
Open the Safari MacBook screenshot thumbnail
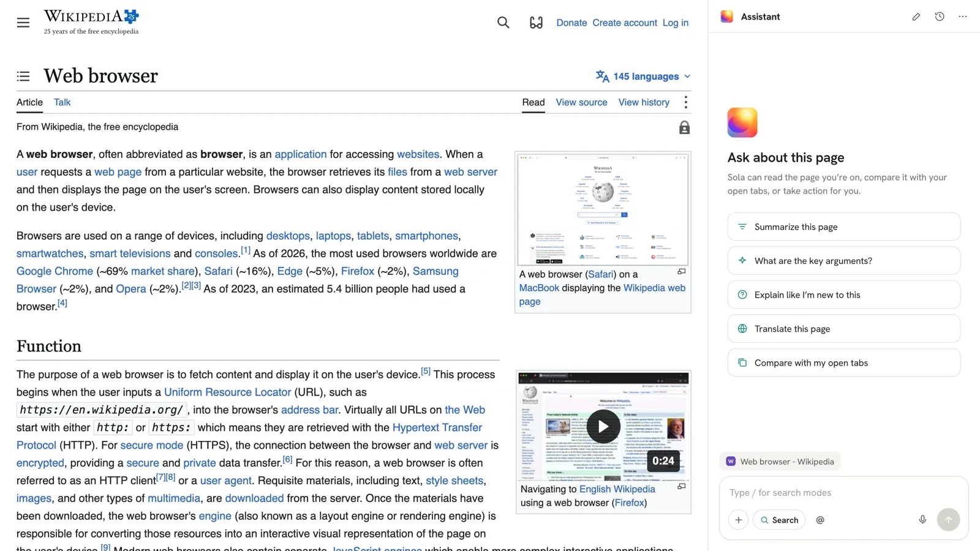click(603, 209)
